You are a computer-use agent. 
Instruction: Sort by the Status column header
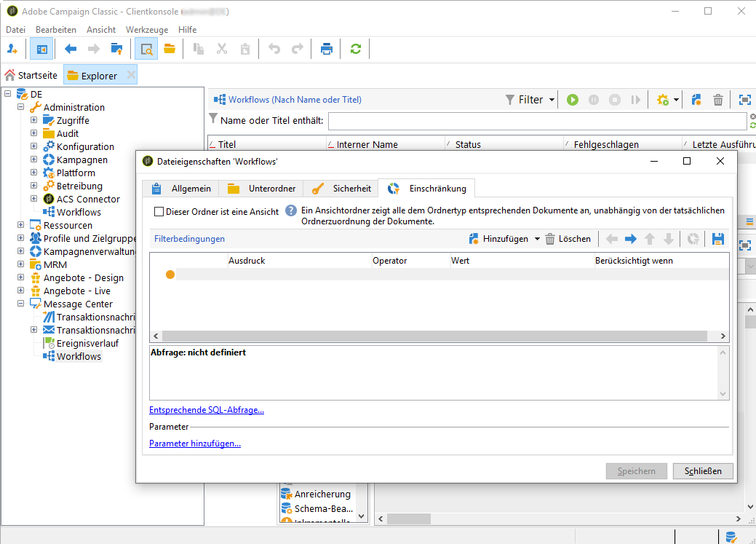(x=504, y=144)
